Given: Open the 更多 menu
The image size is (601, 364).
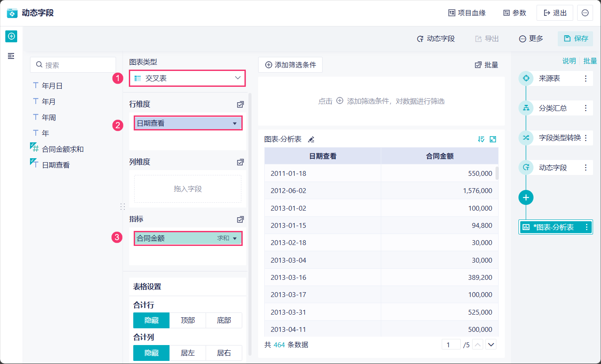Looking at the screenshot, I should pos(531,39).
